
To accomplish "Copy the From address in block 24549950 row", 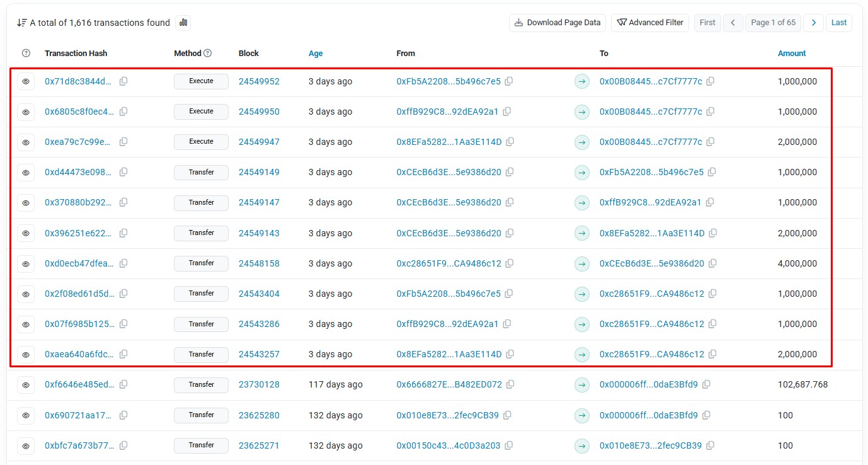I will pyautogui.click(x=507, y=112).
